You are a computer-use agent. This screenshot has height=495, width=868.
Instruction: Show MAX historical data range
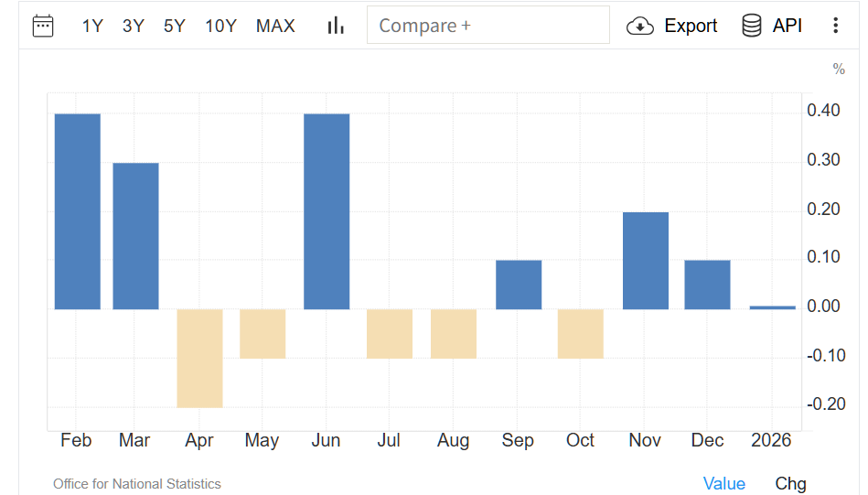tap(275, 26)
